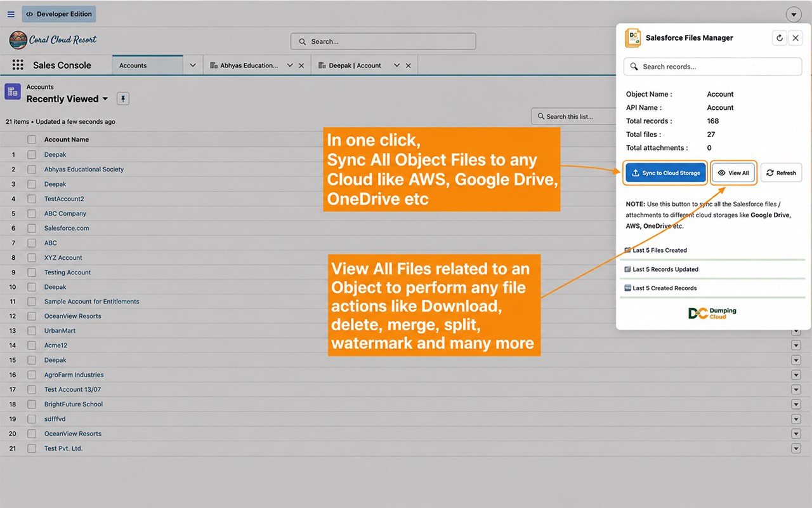Open the App Launcher grid icon
The width and height of the screenshot is (812, 508).
18,65
